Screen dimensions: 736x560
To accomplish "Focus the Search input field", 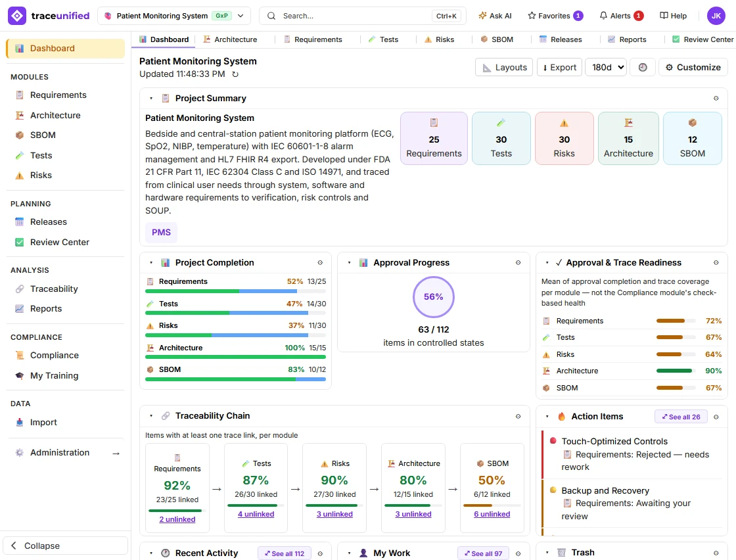I will 362,16.
